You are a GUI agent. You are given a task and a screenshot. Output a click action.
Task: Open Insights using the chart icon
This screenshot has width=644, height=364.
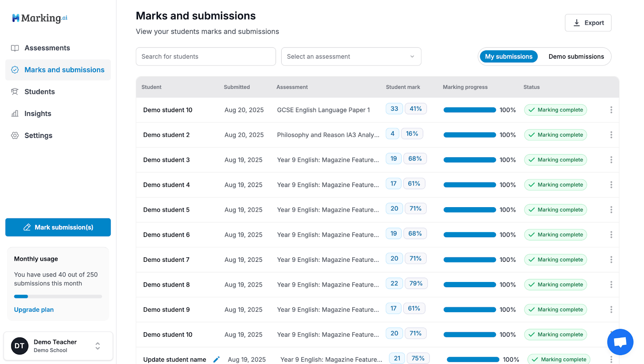click(x=15, y=113)
